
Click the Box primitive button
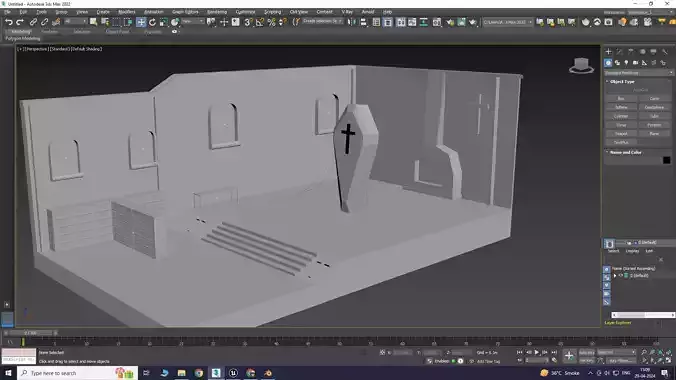[x=621, y=98]
